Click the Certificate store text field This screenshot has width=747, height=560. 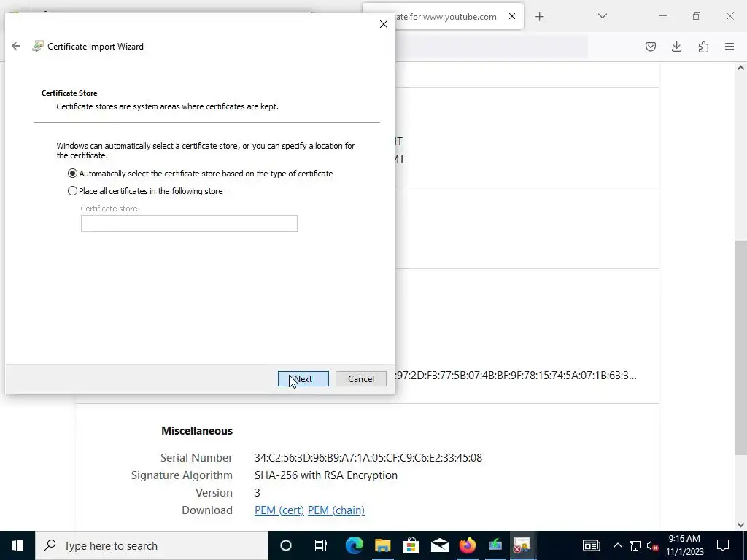pyautogui.click(x=189, y=223)
